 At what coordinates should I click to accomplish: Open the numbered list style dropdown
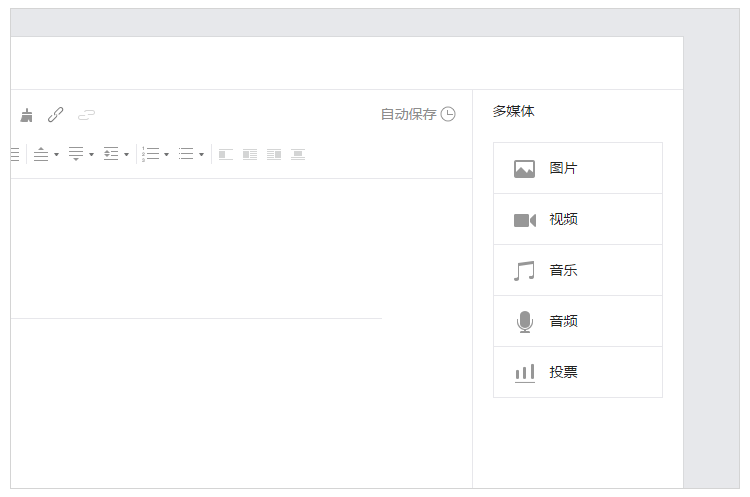click(155, 155)
